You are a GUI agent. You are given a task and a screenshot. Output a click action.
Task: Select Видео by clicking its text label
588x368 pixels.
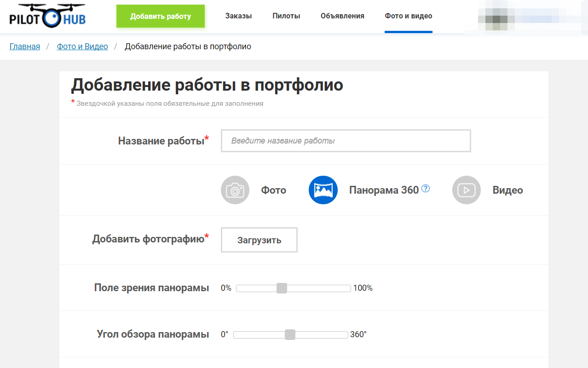click(507, 190)
